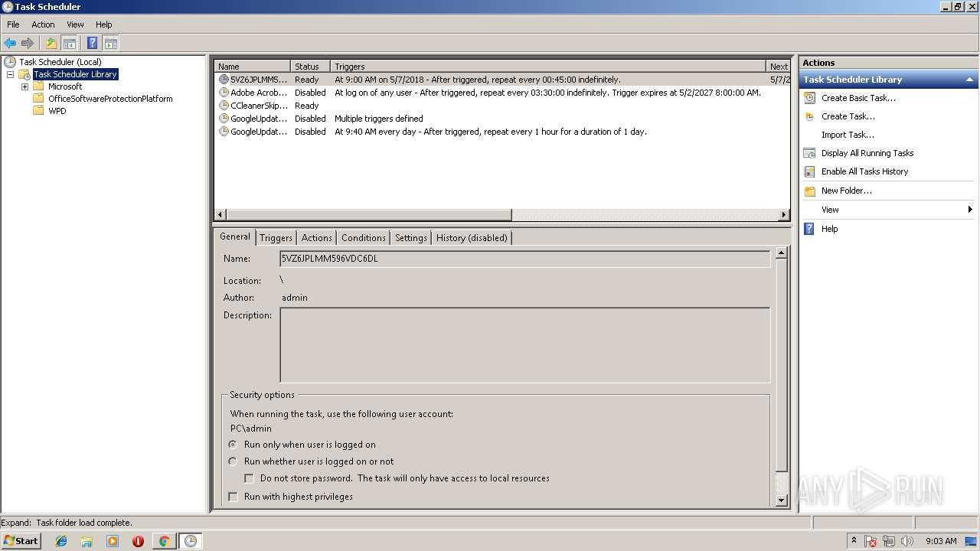Open the View menu
Image resolution: width=980 pixels, height=551 pixels.
75,24
